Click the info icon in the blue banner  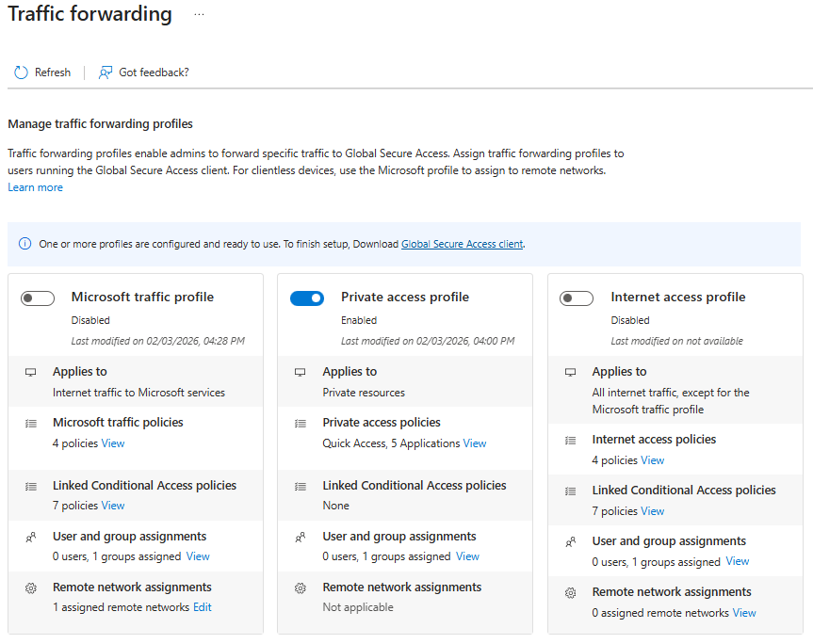click(x=24, y=244)
